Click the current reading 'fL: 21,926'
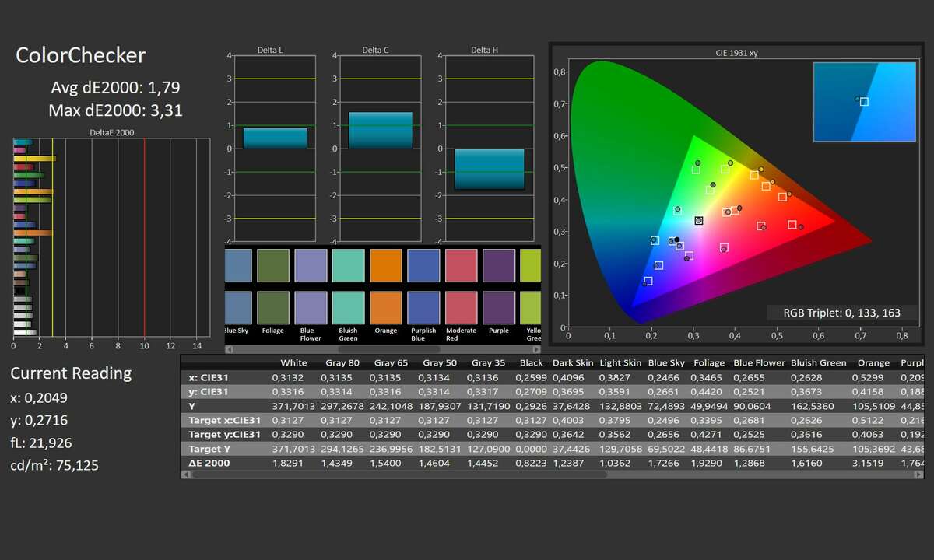Image resolution: width=934 pixels, height=560 pixels. coord(41,443)
